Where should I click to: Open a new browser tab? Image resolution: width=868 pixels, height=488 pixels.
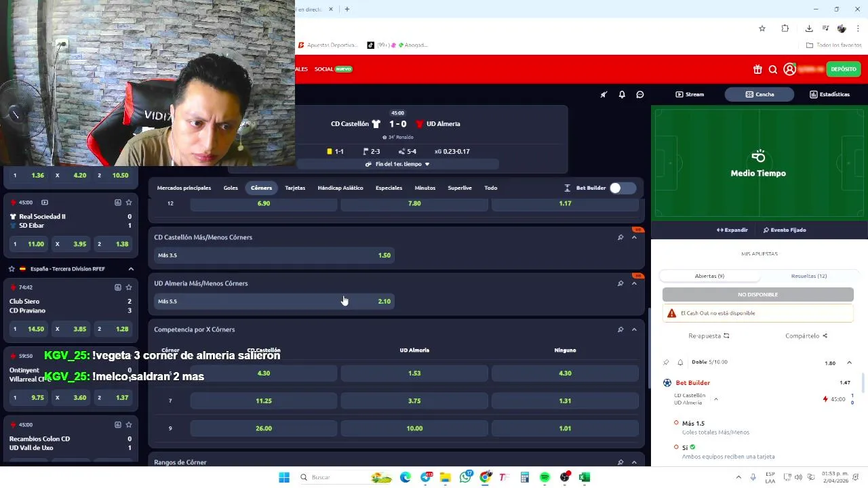[x=347, y=9]
